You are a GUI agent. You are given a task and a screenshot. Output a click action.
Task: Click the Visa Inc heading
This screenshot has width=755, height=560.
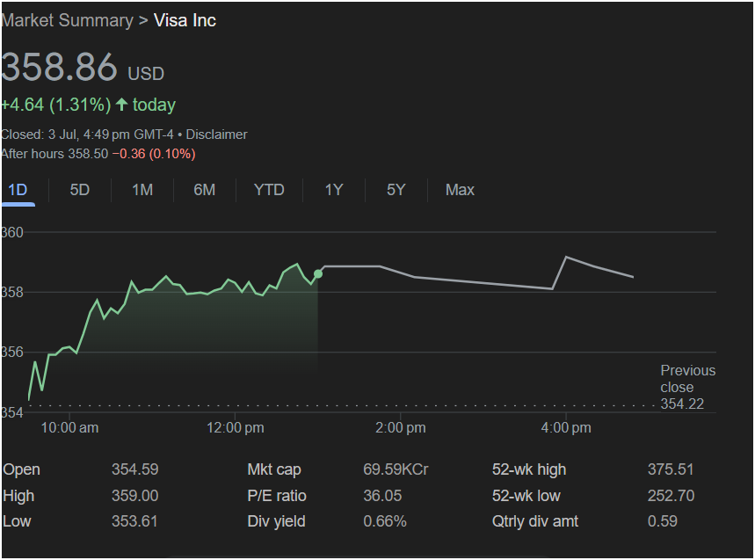(185, 21)
